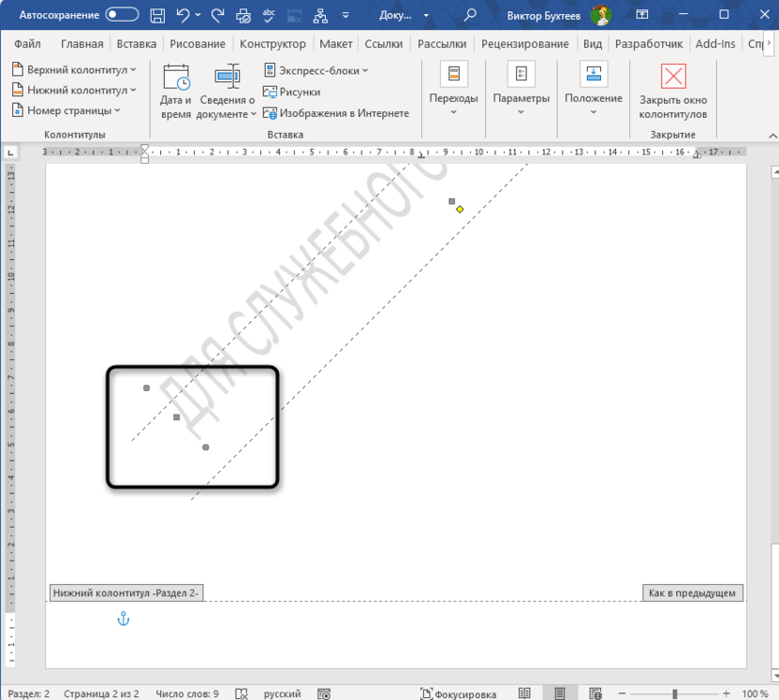This screenshot has width=779, height=700.
Task: Click the hierarchy chart icon in title bar
Action: 320,16
